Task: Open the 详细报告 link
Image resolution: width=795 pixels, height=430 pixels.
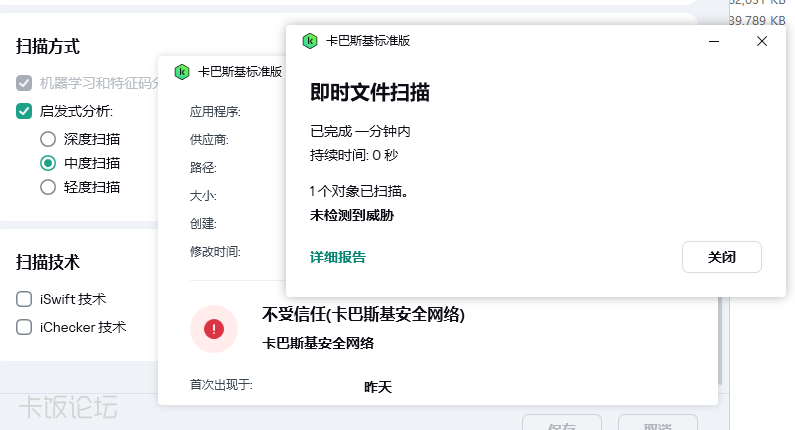Action: (x=338, y=257)
